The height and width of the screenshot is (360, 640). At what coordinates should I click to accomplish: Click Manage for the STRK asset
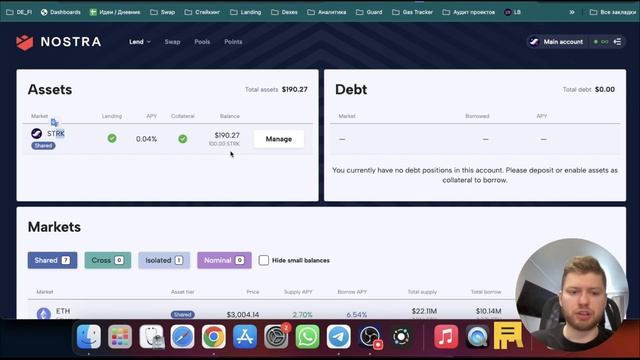pos(279,139)
